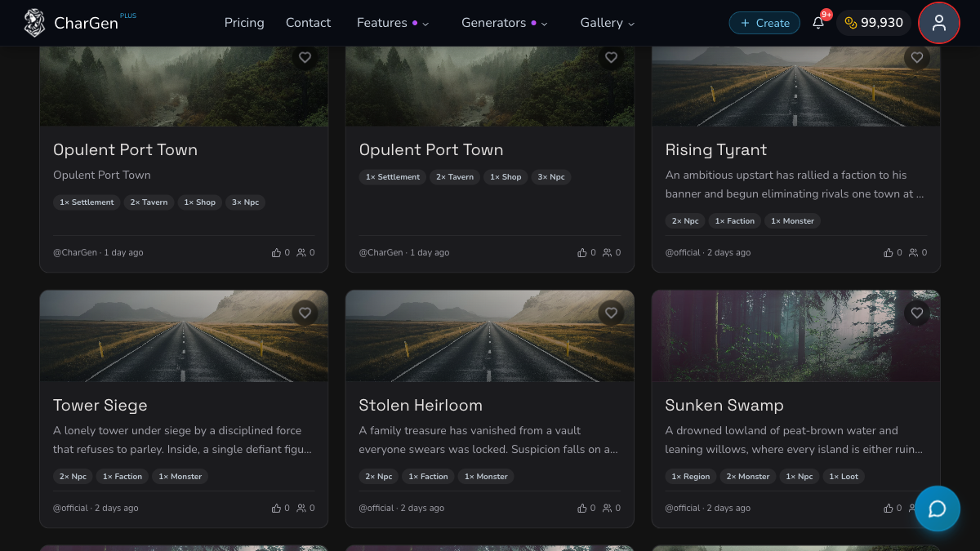The width and height of the screenshot is (980, 551).
Task: Click the Tower Siege thumbnail image
Action: (x=184, y=335)
